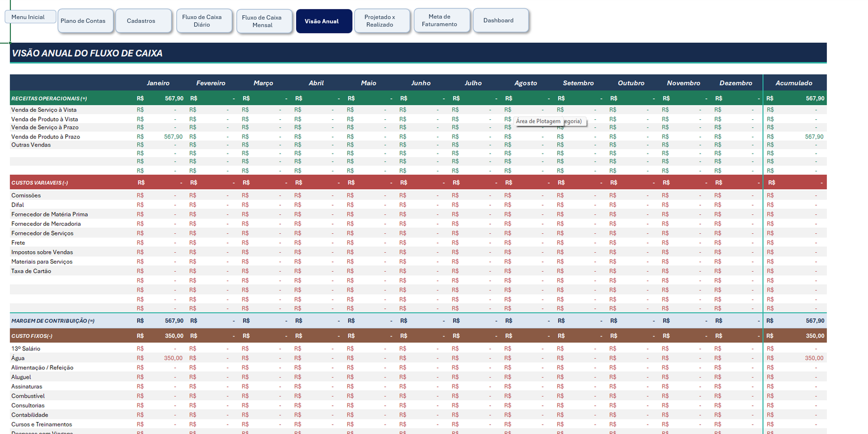Viewport: 868px width, 434px height.
Task: Select the Visão Anual tab
Action: [324, 21]
